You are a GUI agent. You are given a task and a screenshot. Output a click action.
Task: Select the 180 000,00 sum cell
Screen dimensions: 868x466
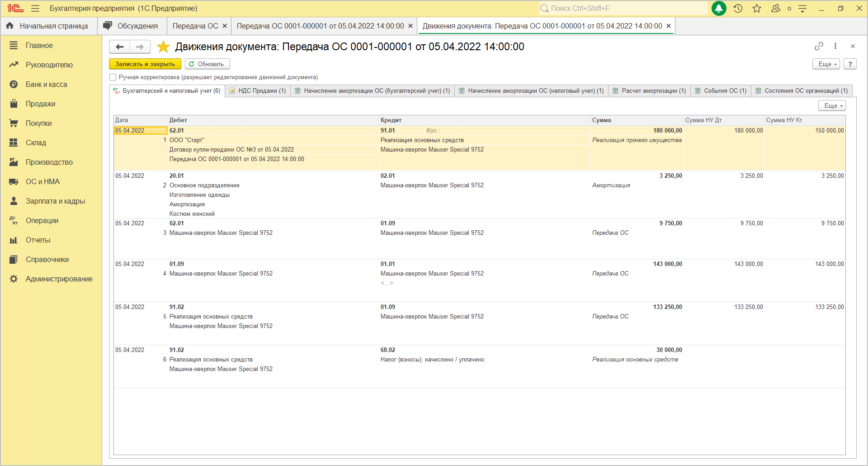[637, 130]
